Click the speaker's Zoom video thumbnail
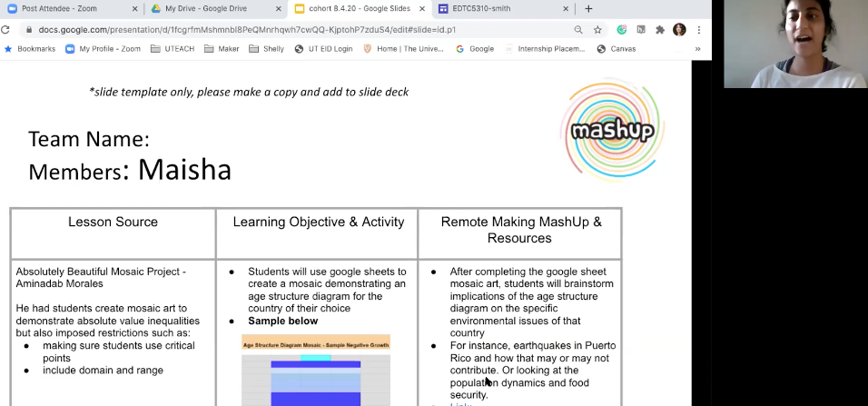This screenshot has width=868, height=406. pyautogui.click(x=795, y=44)
